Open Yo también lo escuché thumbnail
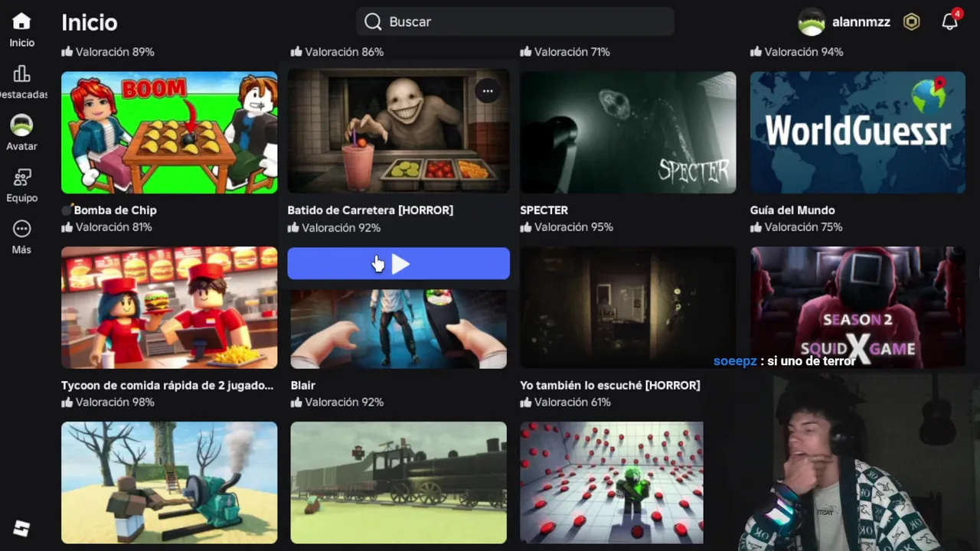Image resolution: width=980 pixels, height=551 pixels. (x=628, y=308)
